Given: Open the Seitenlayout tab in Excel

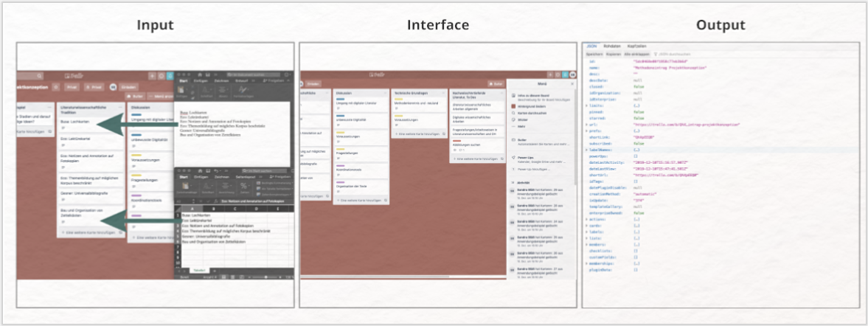Looking at the screenshot, I should 246,177.
